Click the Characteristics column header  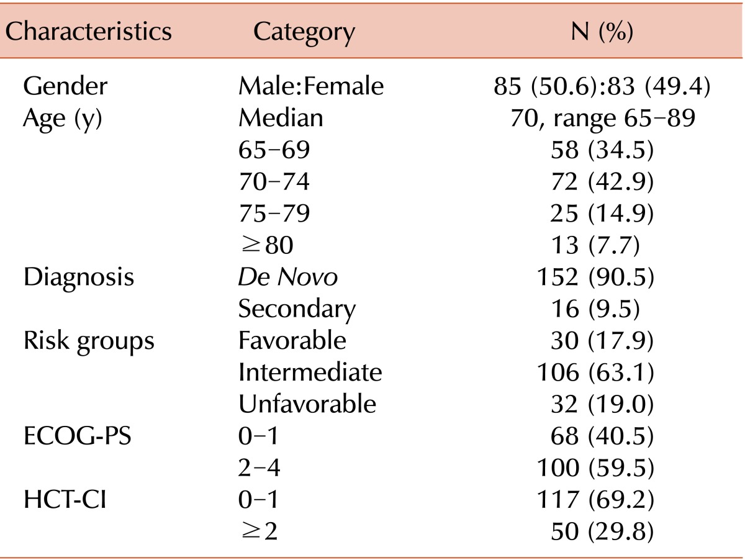tap(88, 32)
